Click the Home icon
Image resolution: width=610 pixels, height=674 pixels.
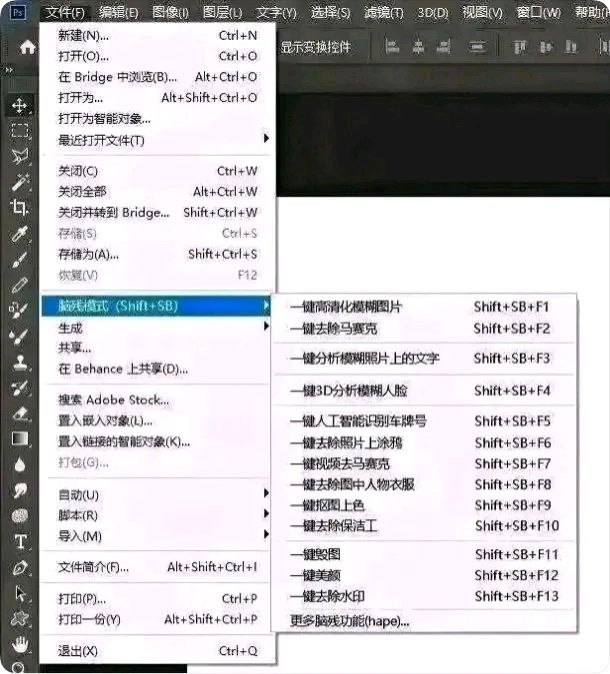[27, 47]
